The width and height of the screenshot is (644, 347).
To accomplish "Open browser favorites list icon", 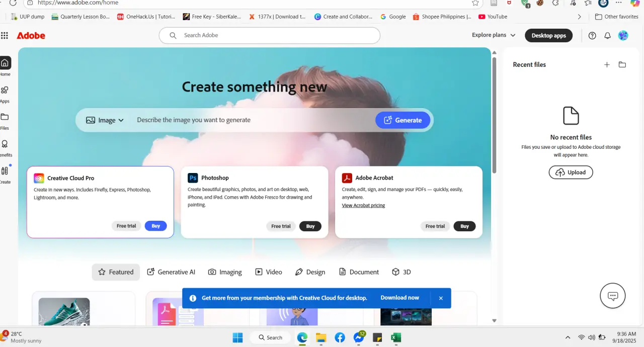I will [588, 3].
